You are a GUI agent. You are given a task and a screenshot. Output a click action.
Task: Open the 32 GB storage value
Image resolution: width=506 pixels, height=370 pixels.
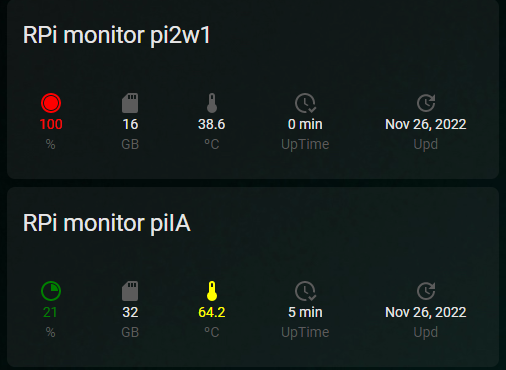pos(130,312)
